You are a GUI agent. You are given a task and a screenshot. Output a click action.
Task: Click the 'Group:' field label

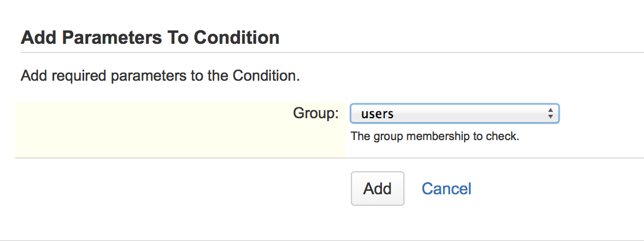click(316, 113)
